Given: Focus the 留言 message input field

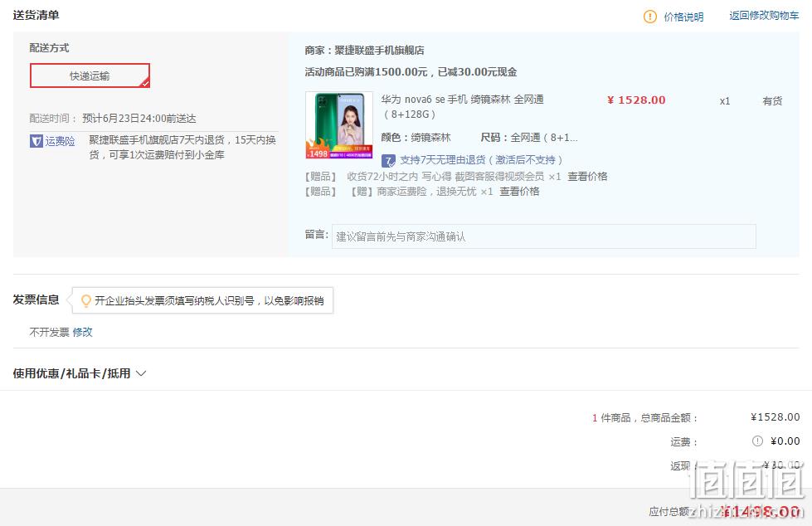Looking at the screenshot, I should [544, 236].
